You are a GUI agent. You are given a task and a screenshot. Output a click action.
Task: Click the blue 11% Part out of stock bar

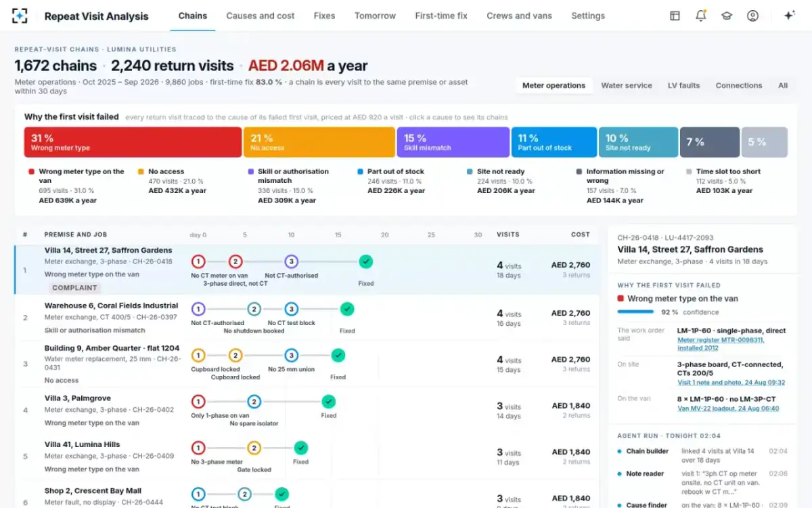[554, 142]
